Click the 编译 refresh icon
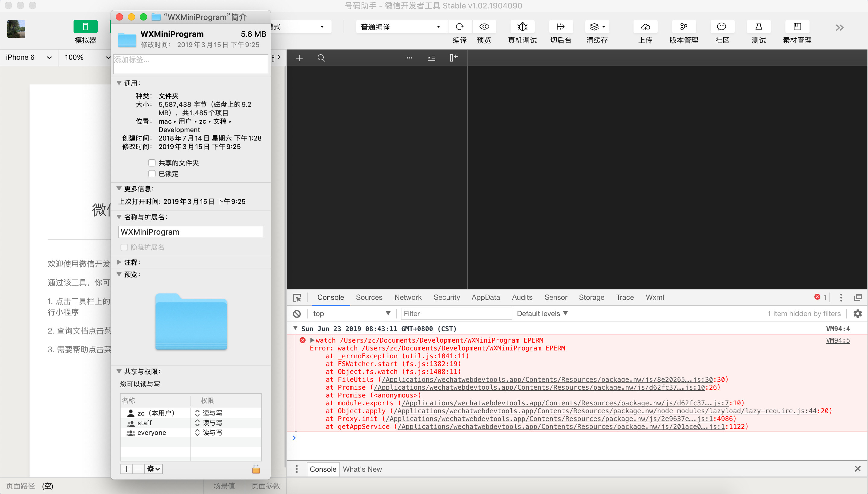868x494 pixels. (459, 27)
